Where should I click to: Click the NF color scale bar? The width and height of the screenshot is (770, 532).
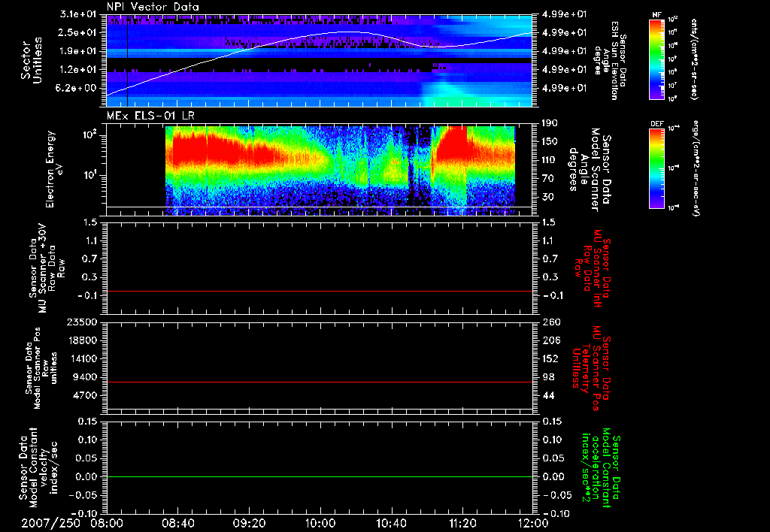tap(657, 59)
